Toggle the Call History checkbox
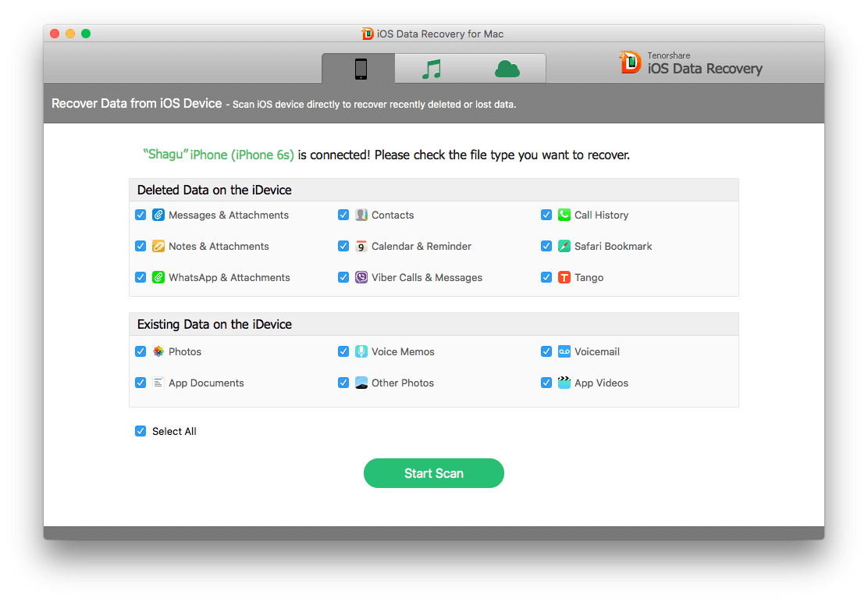 tap(546, 215)
